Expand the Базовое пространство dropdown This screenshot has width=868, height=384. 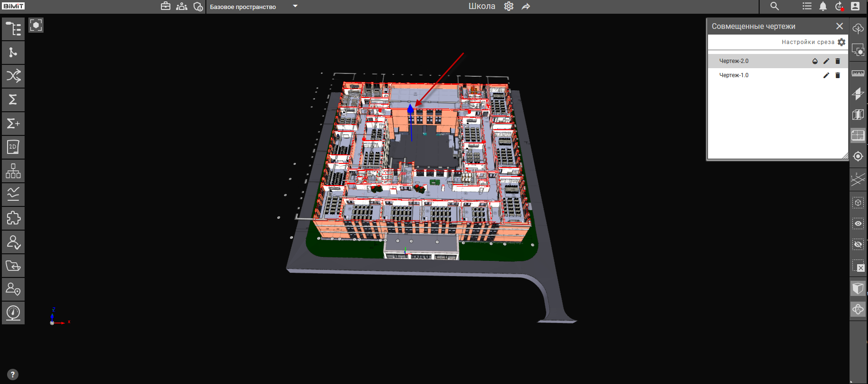[295, 7]
